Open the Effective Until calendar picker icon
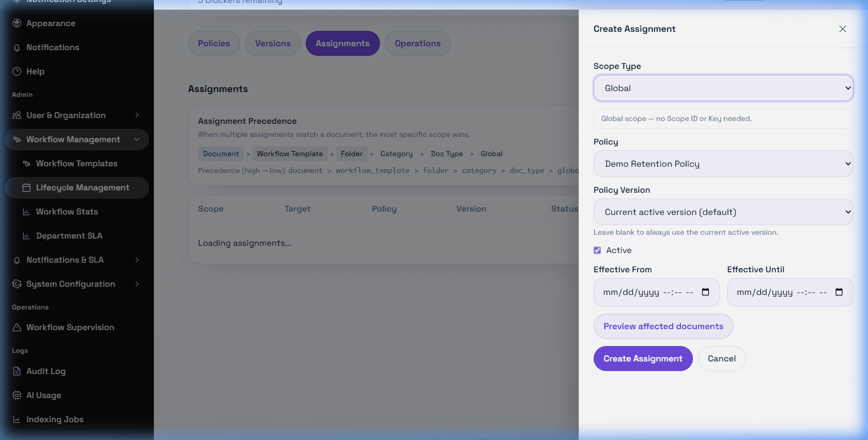The height and width of the screenshot is (440, 868). coord(839,292)
